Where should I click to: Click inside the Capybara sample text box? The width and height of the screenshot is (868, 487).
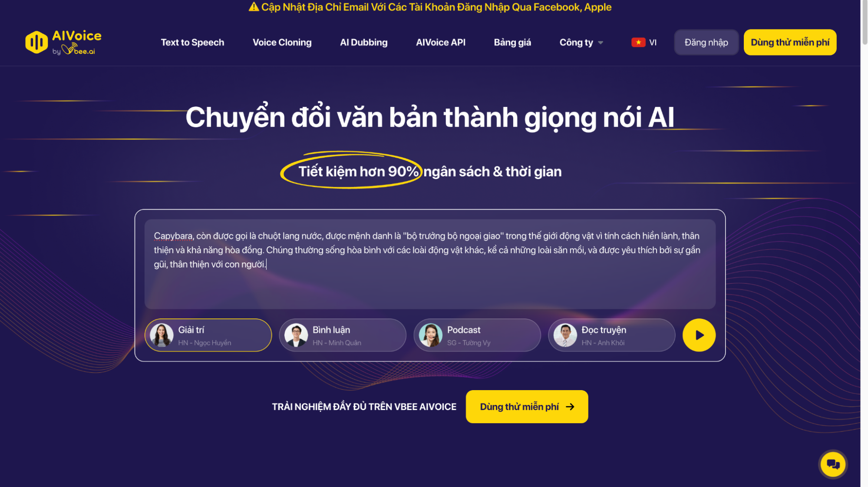[x=430, y=264]
